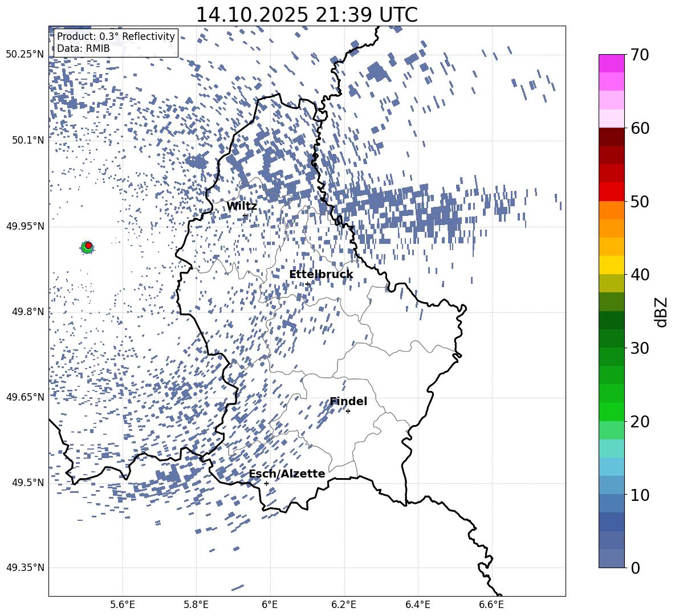Click the 40 tick on colorbar
Viewport: 675px width, 616px height.
640,275
